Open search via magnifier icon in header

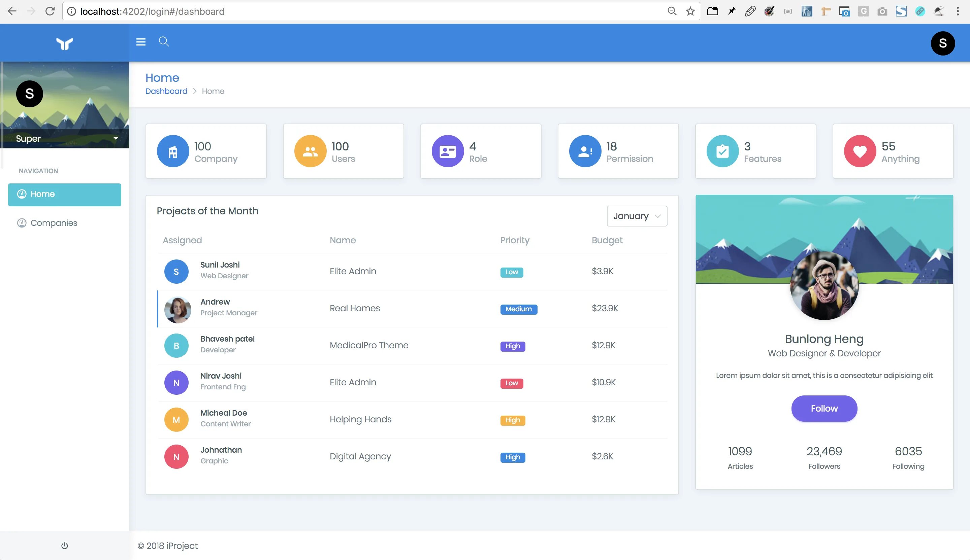click(164, 41)
